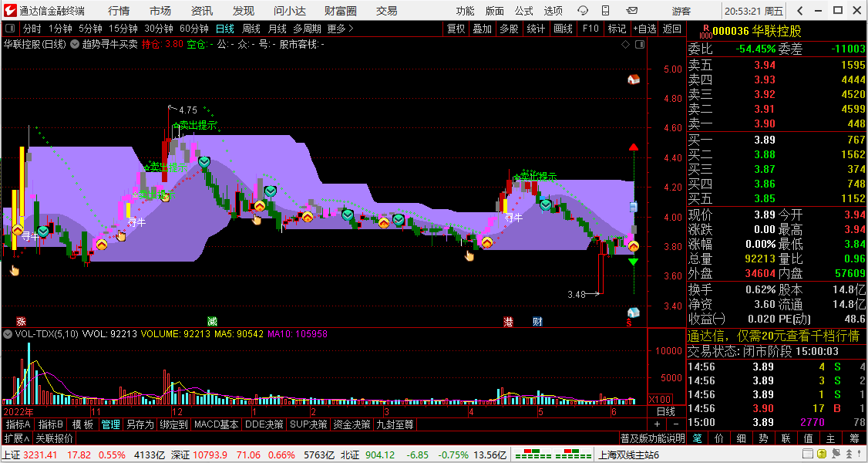Open the 日线 period selector at bottom right

click(665, 411)
